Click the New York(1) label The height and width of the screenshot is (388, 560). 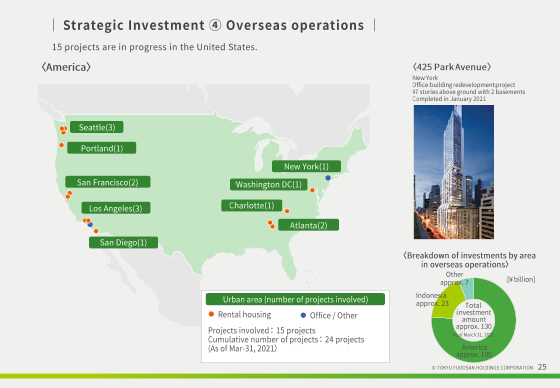coord(306,166)
